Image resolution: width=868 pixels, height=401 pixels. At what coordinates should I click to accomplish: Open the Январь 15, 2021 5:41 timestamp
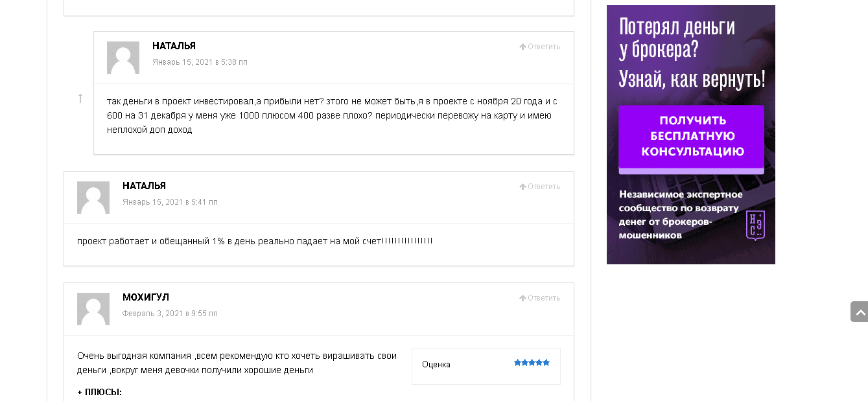coord(170,202)
